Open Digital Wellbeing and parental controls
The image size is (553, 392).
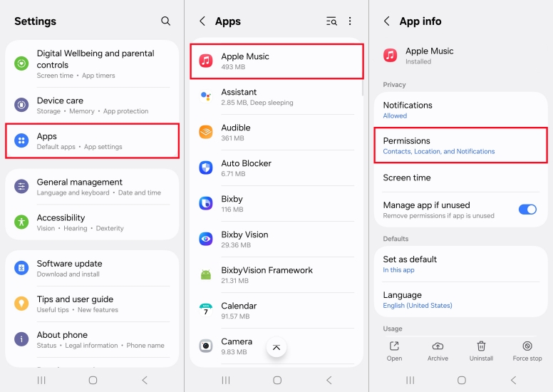(93, 64)
